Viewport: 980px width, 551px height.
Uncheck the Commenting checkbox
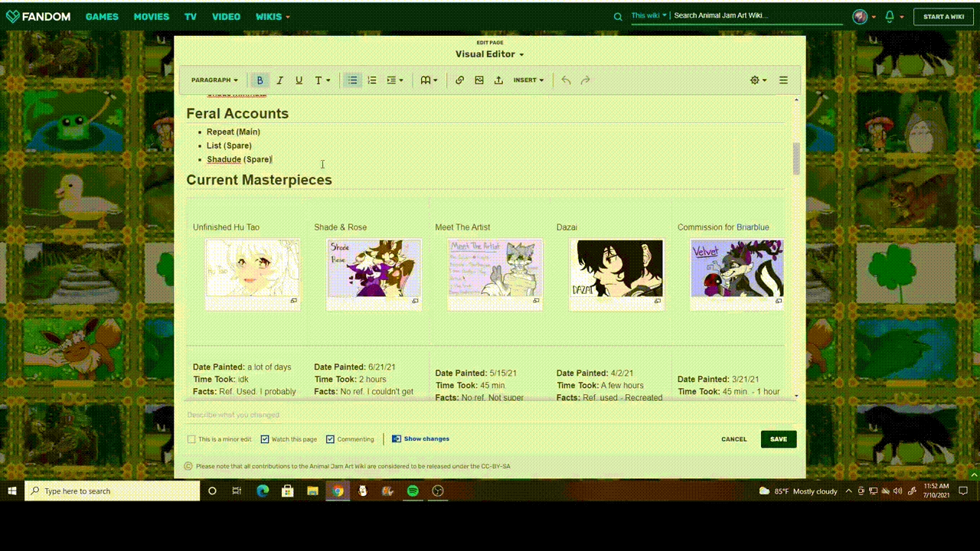(331, 439)
